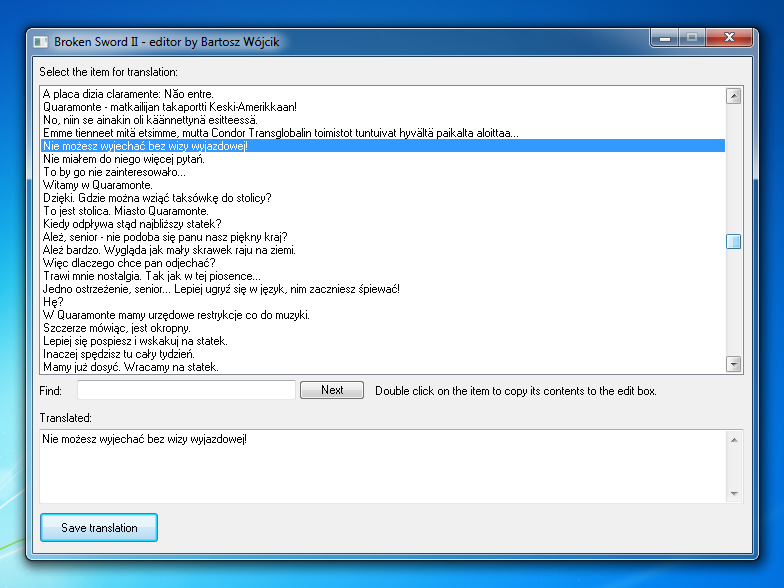Select the "Hę?" row
Image resolution: width=784 pixels, height=588 pixels.
pyautogui.click(x=382, y=302)
